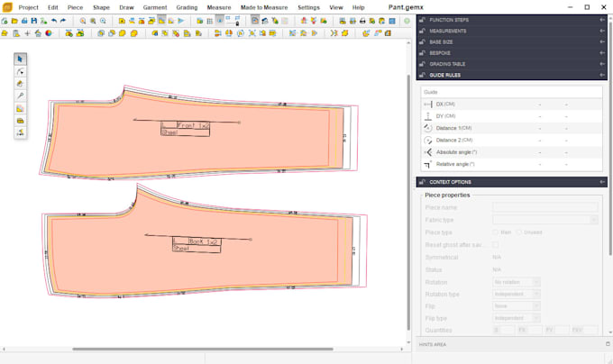The image size is (613, 364).
Task: Select the arrow pointer tool in floating toolbox
Action: point(21,58)
